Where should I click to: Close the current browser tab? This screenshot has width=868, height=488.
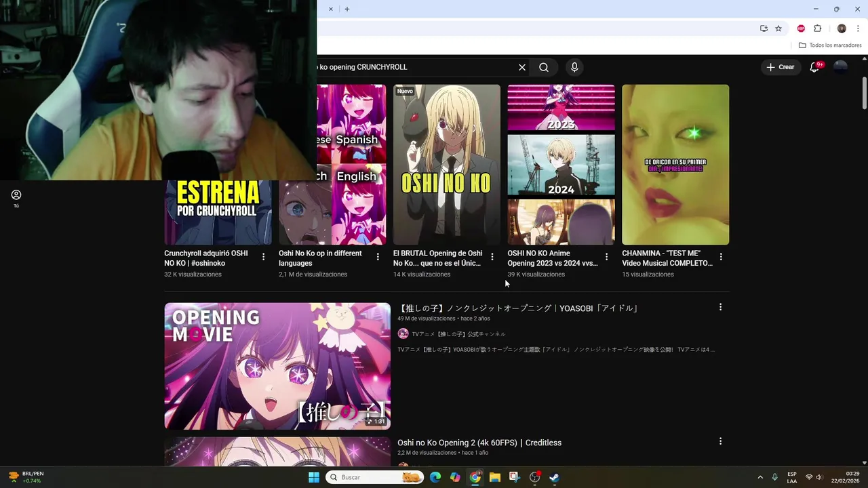coord(331,9)
